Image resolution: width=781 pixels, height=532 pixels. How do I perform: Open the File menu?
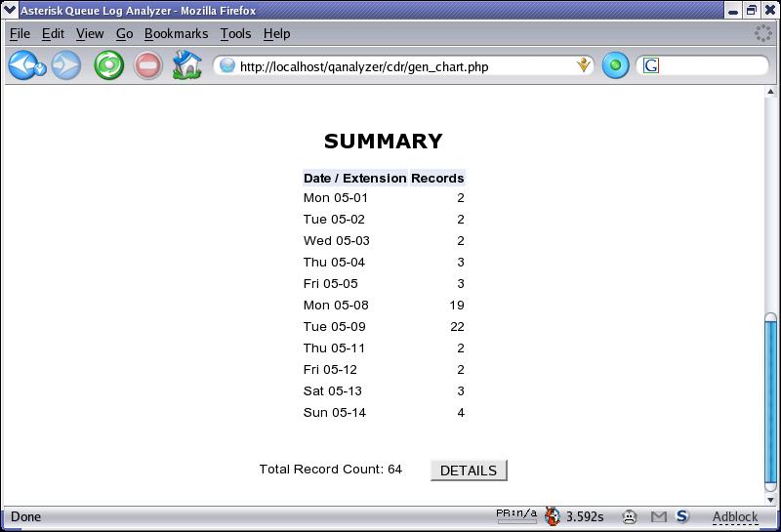click(20, 33)
